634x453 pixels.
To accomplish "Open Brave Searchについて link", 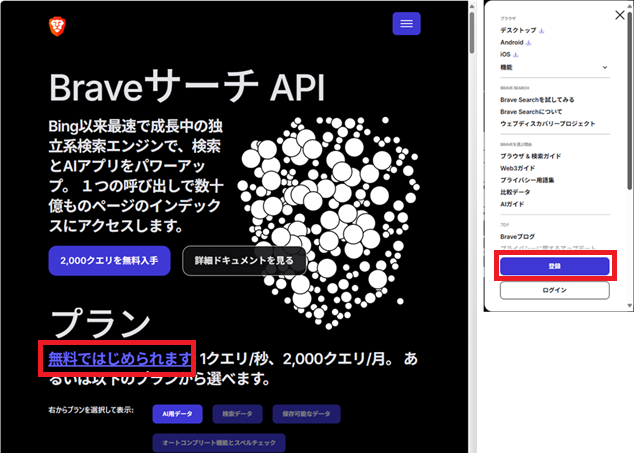I will click(531, 112).
